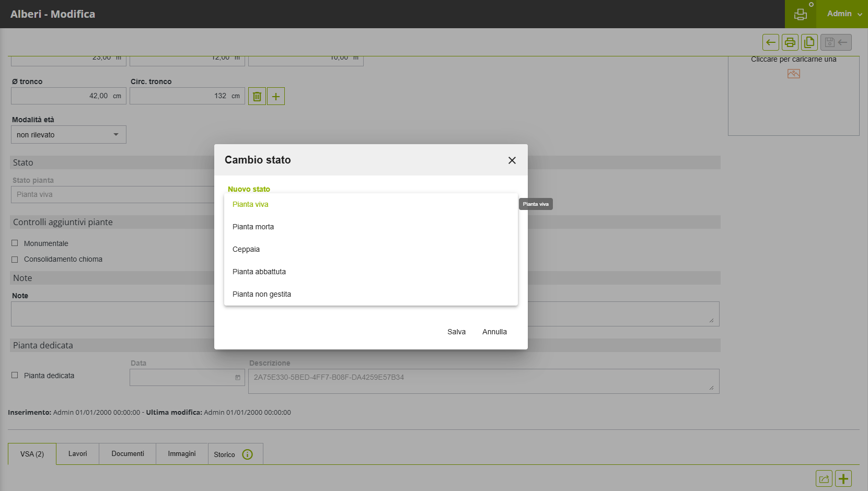Click the trash icon beside Circ. tronco
Viewport: 868px width, 491px height.
pos(257,96)
